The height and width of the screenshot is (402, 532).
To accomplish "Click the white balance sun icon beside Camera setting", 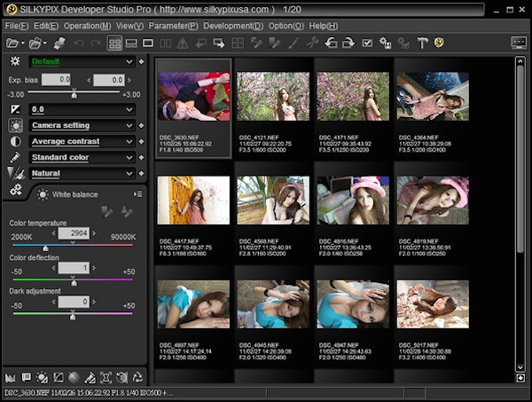I will pyautogui.click(x=15, y=125).
